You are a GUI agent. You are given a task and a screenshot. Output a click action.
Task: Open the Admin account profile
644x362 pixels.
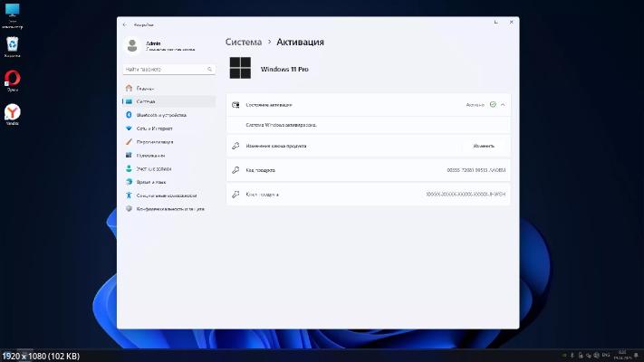(159, 46)
